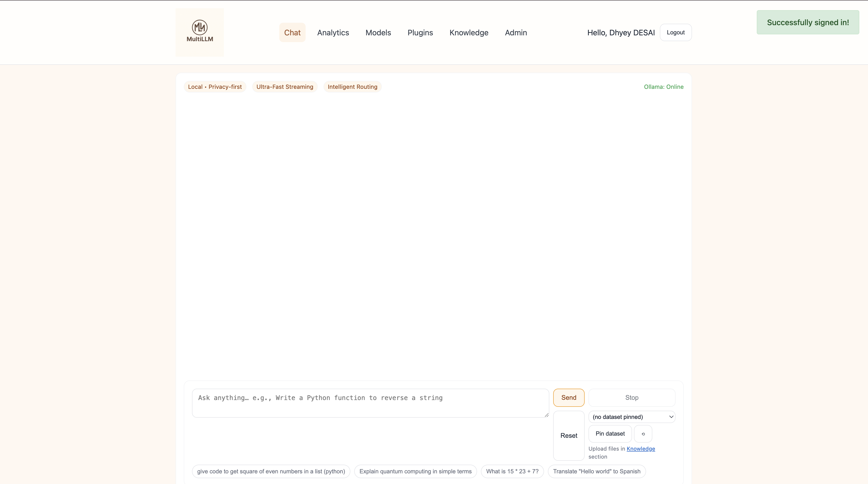
Task: Open the Chat tab
Action: pyautogui.click(x=292, y=33)
